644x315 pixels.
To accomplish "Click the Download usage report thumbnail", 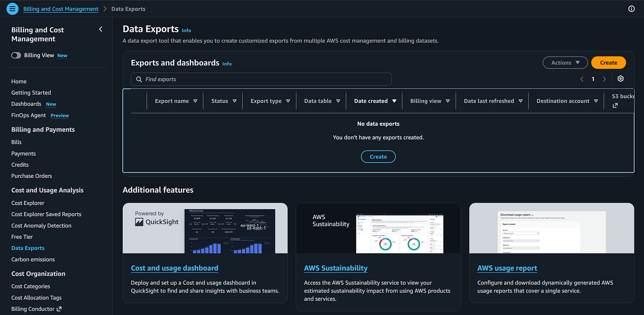I will click(x=552, y=228).
